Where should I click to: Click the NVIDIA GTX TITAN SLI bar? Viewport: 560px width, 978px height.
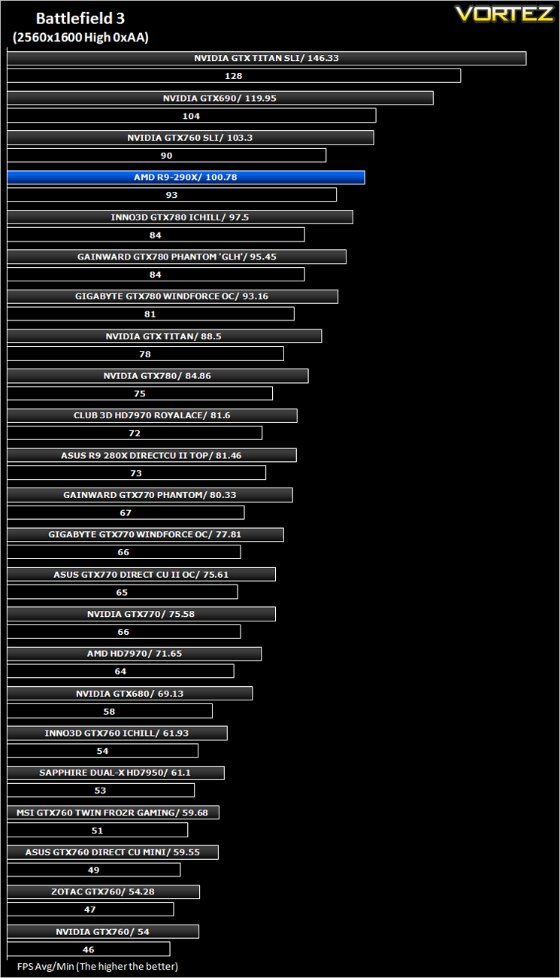pyautogui.click(x=267, y=58)
